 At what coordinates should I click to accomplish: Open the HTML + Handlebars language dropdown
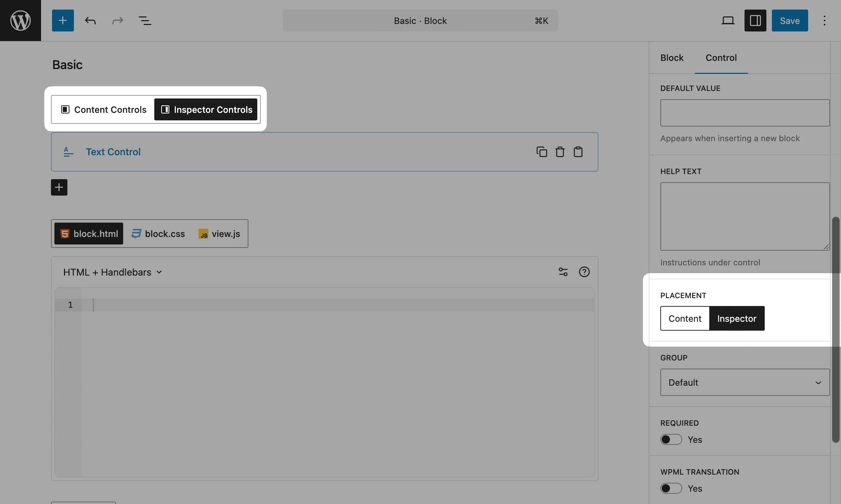click(x=113, y=272)
